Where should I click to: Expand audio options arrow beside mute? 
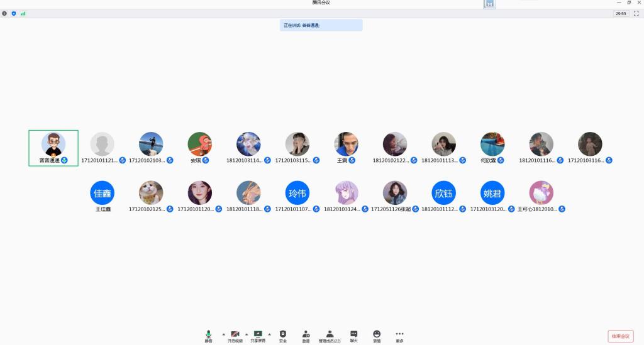click(223, 334)
